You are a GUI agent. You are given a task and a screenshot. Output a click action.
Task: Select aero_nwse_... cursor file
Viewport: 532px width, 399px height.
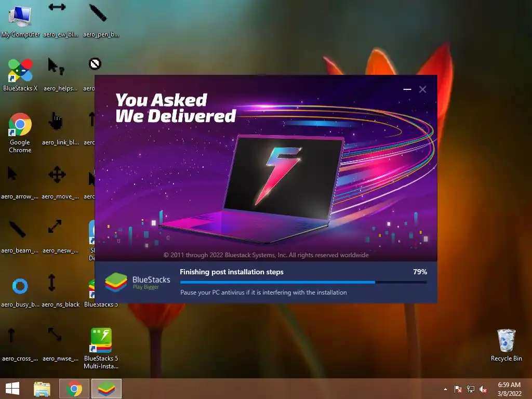[x=60, y=345]
